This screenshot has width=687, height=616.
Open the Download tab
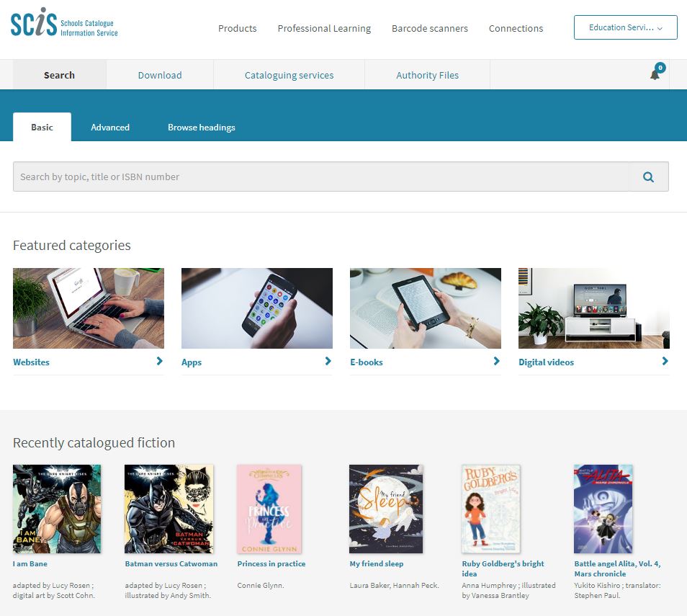tap(160, 75)
